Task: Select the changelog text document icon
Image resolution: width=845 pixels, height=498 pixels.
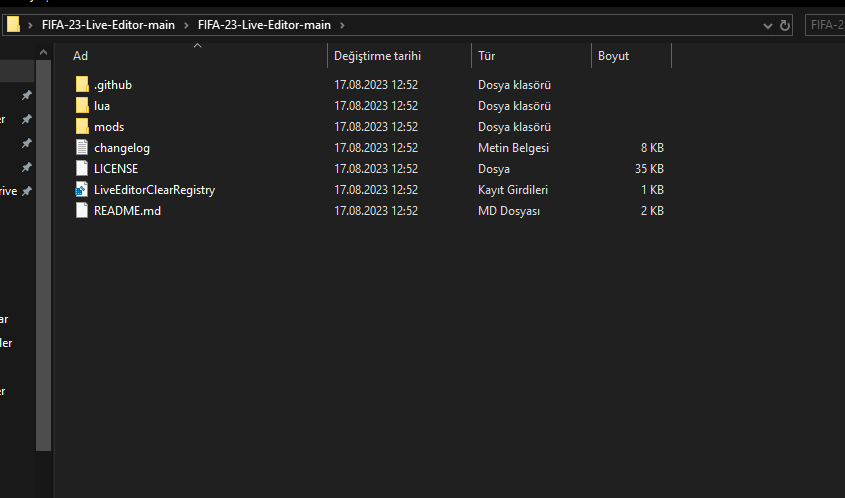Action: pyautogui.click(x=82, y=147)
